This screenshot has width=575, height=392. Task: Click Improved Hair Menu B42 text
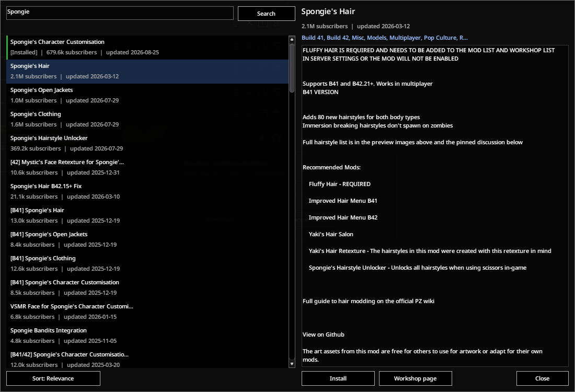343,217
